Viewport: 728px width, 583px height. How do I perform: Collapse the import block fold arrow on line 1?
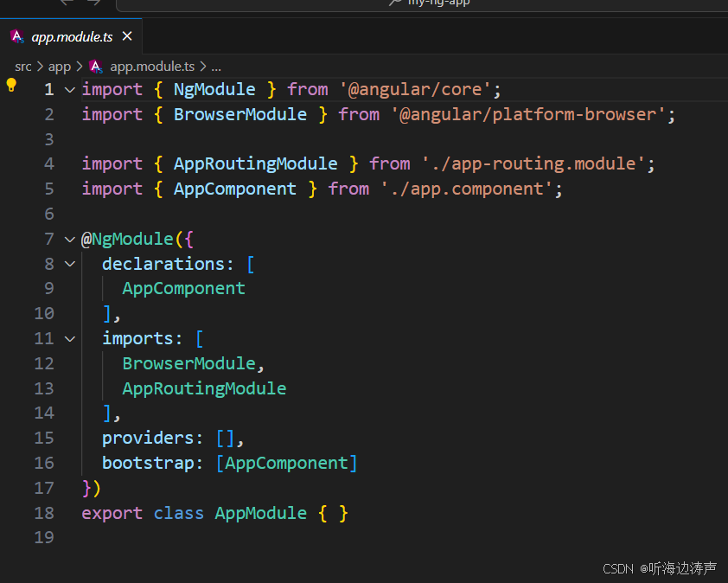click(x=68, y=88)
